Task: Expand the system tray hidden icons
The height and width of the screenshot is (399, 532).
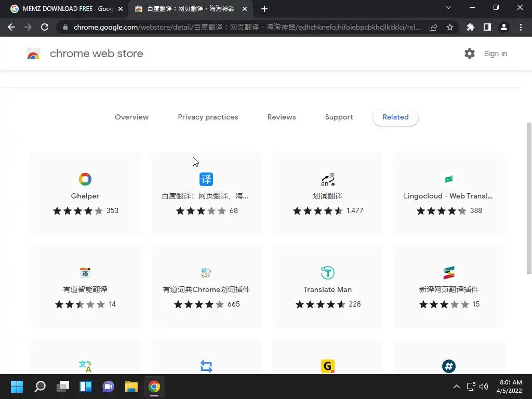Action: pos(457,387)
